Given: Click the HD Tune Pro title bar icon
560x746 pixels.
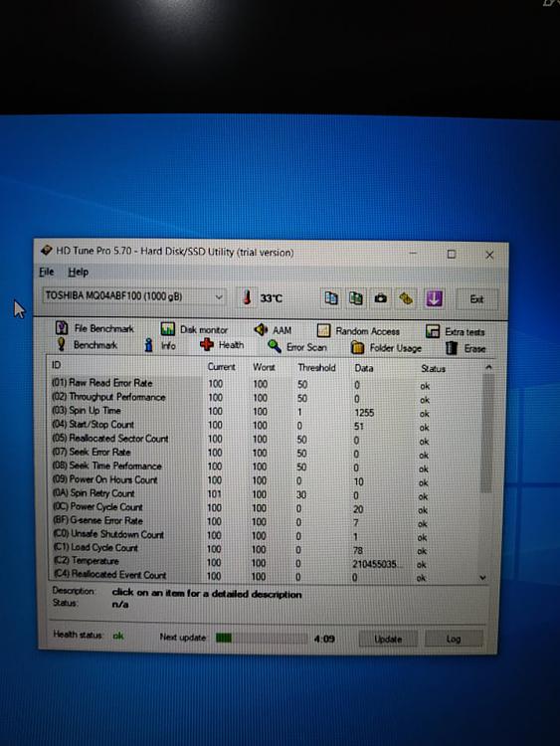Looking at the screenshot, I should coord(46,251).
